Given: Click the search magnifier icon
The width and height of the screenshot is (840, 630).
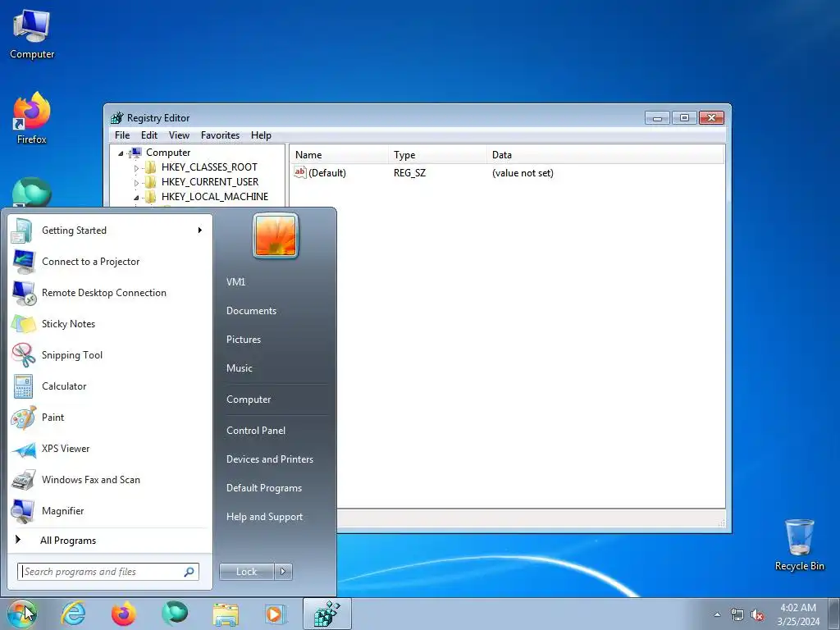Looking at the screenshot, I should (x=189, y=572).
